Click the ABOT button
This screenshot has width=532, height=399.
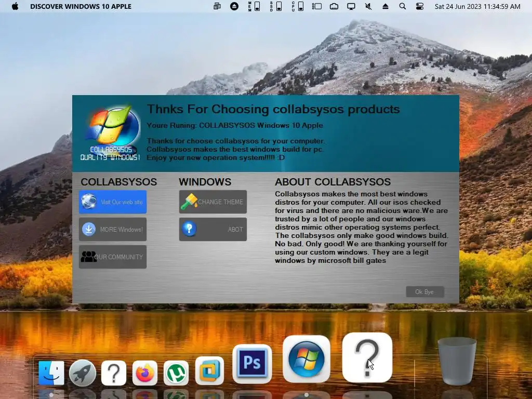coord(212,229)
